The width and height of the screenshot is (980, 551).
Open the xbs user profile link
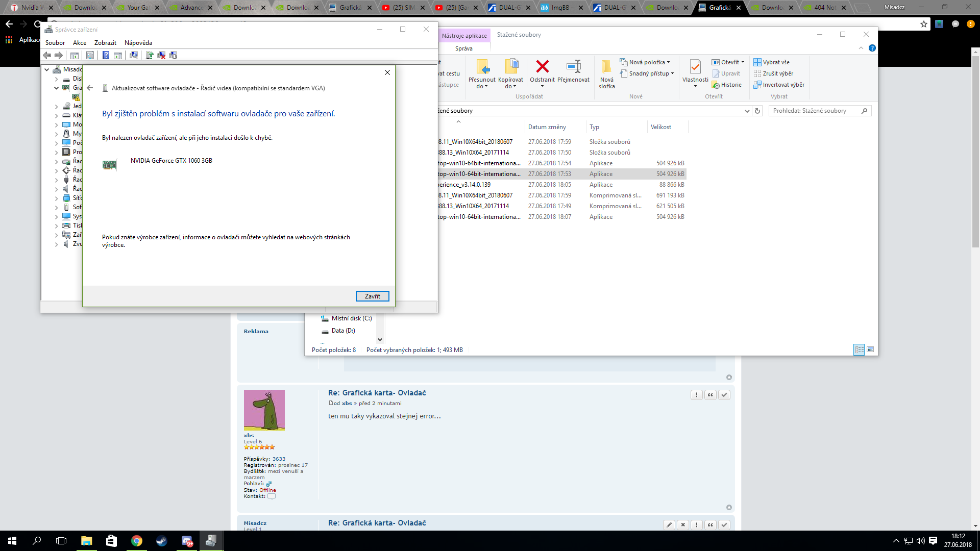tap(249, 436)
